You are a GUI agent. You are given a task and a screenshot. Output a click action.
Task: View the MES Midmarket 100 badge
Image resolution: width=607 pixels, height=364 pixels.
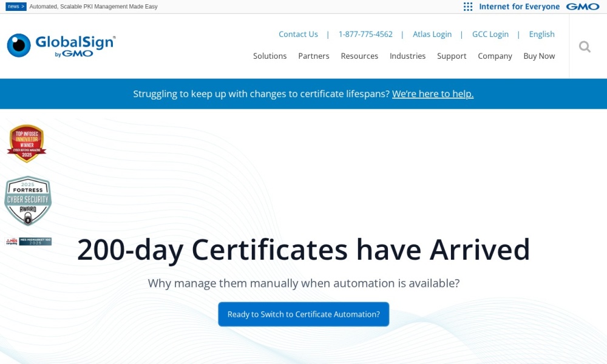[x=29, y=241]
